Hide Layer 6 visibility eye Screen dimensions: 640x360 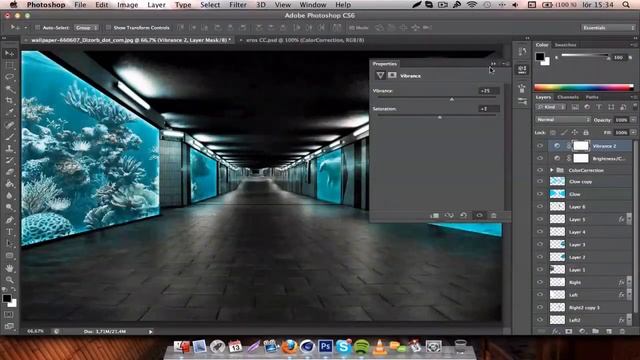(540, 207)
